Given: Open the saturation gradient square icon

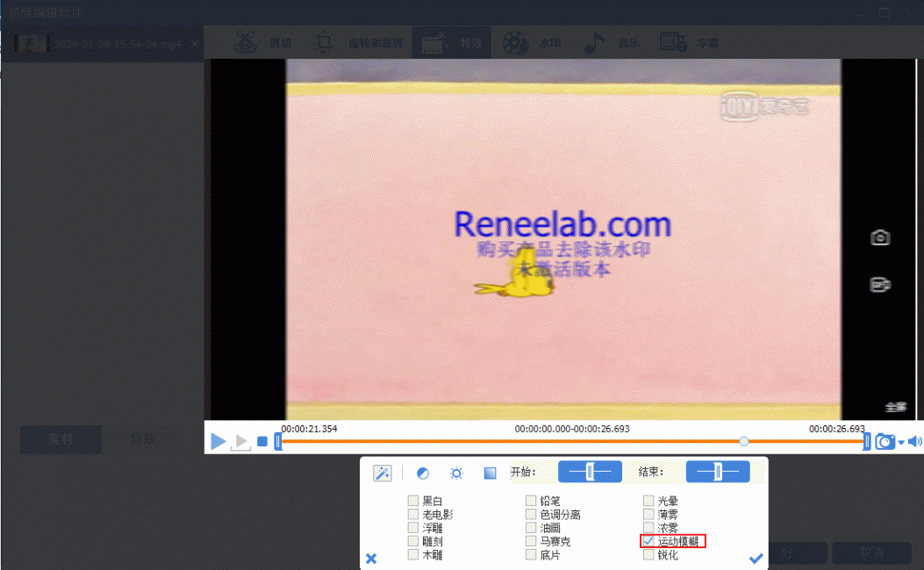Looking at the screenshot, I should (x=490, y=474).
